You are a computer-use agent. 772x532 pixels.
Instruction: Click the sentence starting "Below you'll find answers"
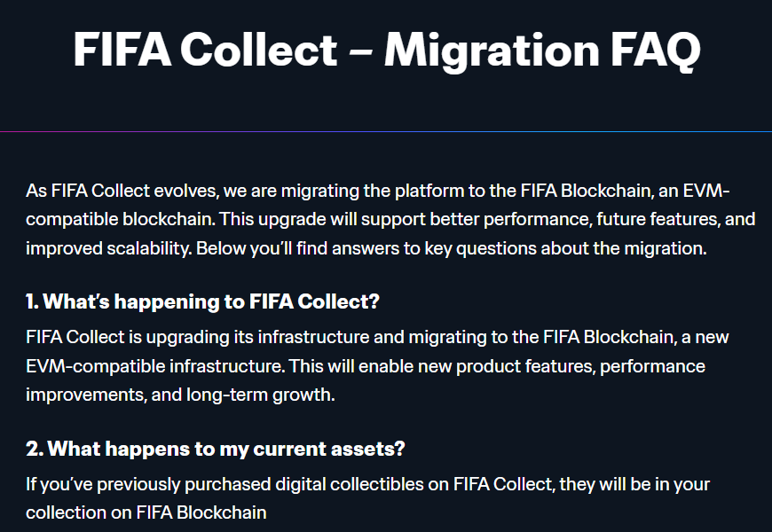452,248
